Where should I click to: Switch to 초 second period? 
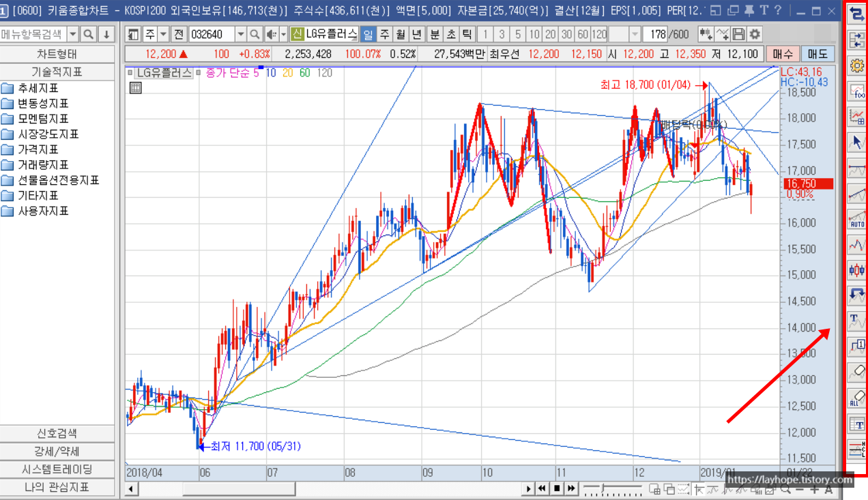tap(451, 34)
